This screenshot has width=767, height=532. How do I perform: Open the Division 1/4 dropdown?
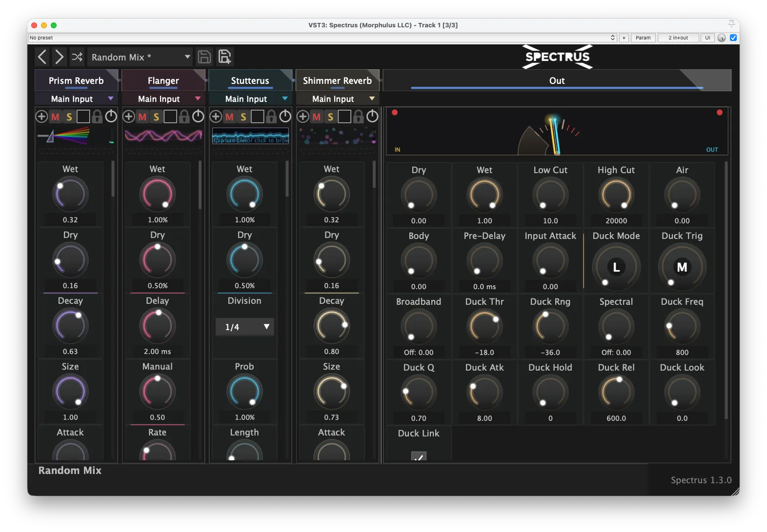click(x=244, y=327)
